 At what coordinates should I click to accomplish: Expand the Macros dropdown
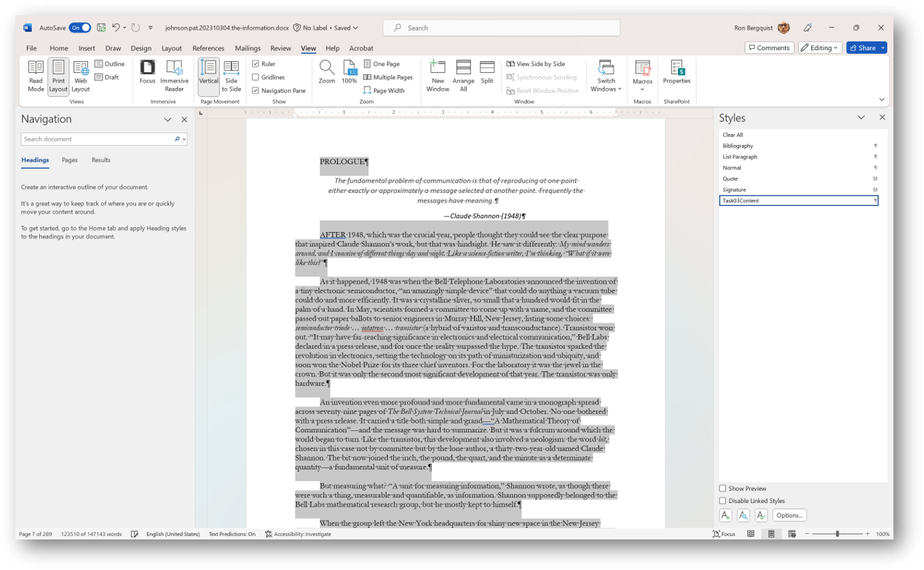(641, 90)
